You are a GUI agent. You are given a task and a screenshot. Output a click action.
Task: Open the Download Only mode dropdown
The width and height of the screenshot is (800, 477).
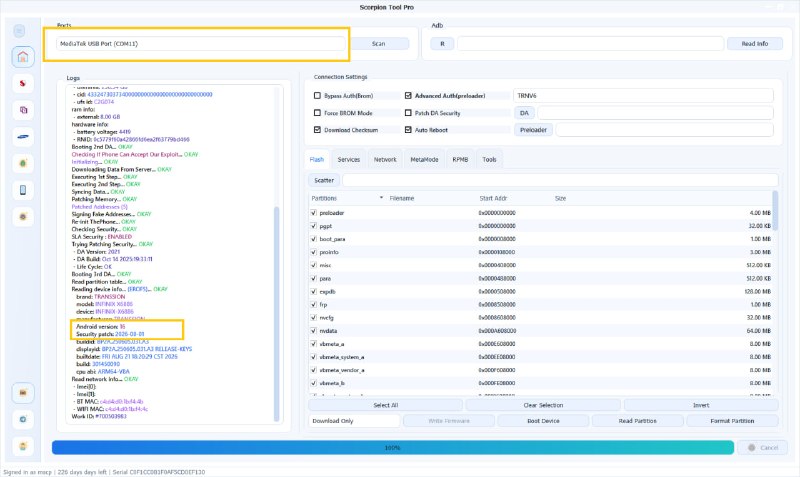tap(354, 421)
